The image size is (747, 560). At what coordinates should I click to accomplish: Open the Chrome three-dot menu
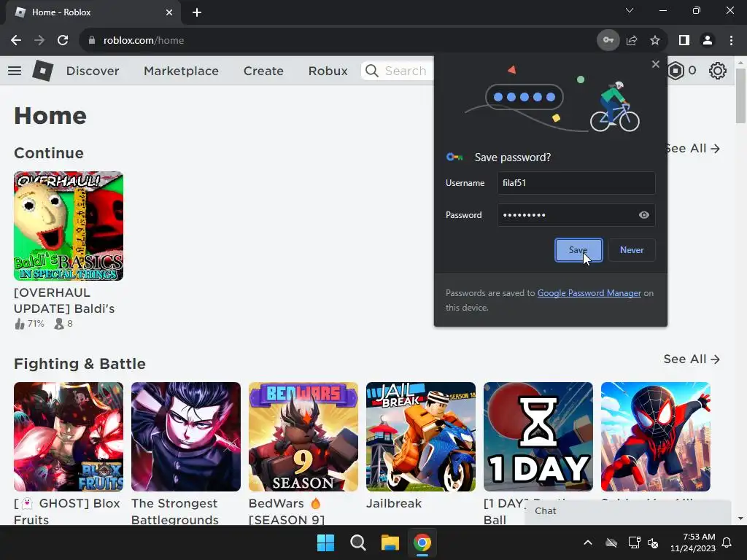[x=731, y=41]
